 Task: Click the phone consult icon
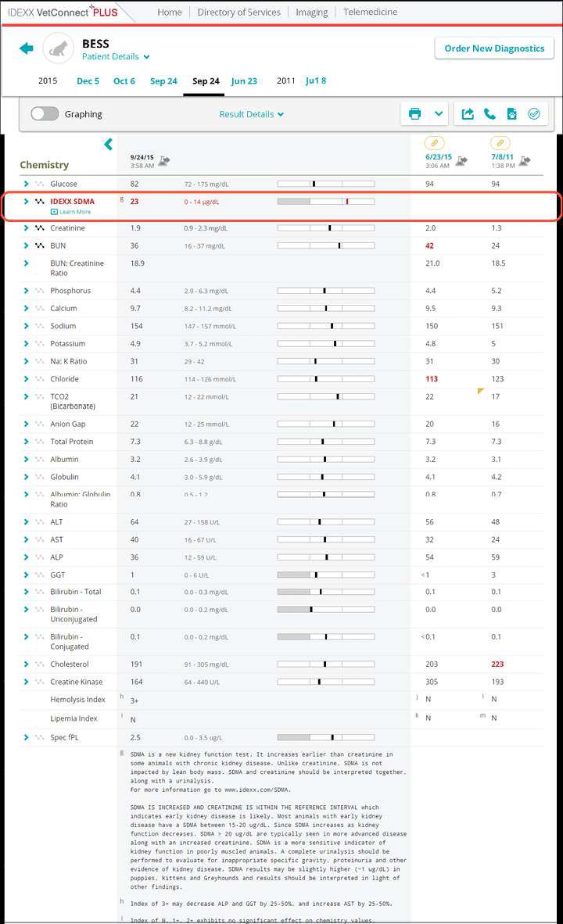point(490,113)
